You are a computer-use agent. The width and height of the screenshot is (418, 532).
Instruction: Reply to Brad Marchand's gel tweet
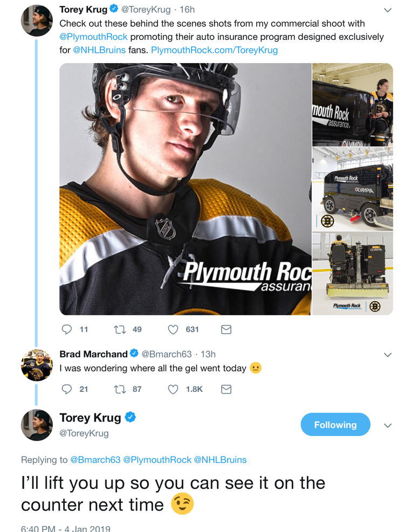(66, 389)
